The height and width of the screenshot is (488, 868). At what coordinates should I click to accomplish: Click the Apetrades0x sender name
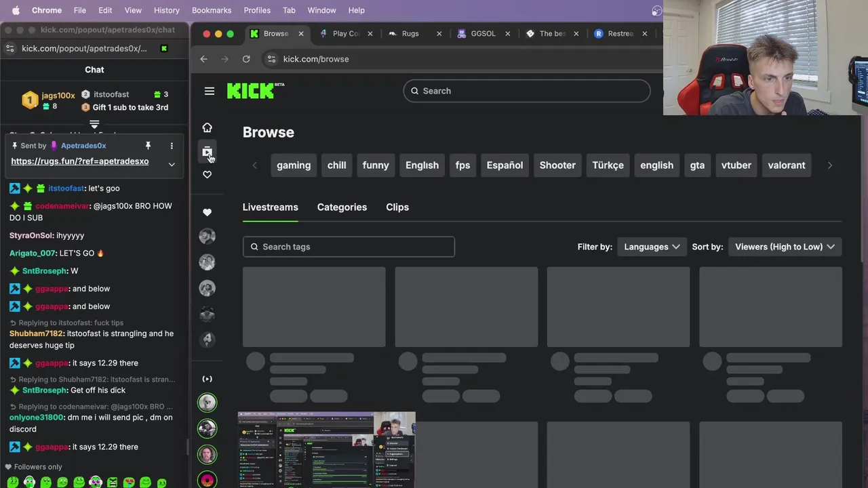[x=83, y=146]
